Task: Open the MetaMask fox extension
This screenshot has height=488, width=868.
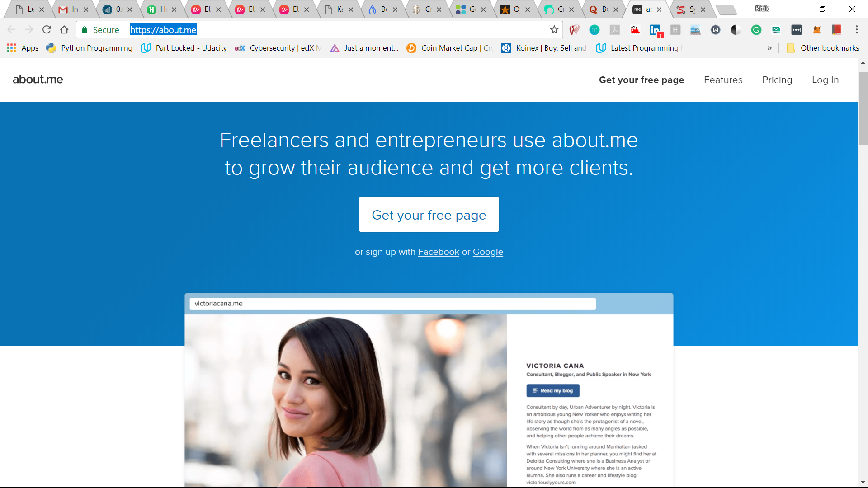Action: (816, 30)
